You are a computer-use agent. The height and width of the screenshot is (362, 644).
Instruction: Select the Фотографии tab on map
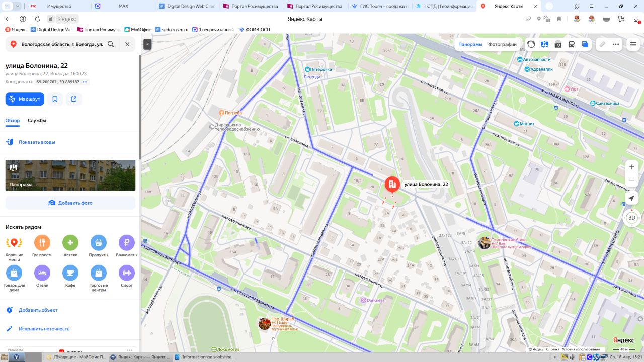point(502,44)
